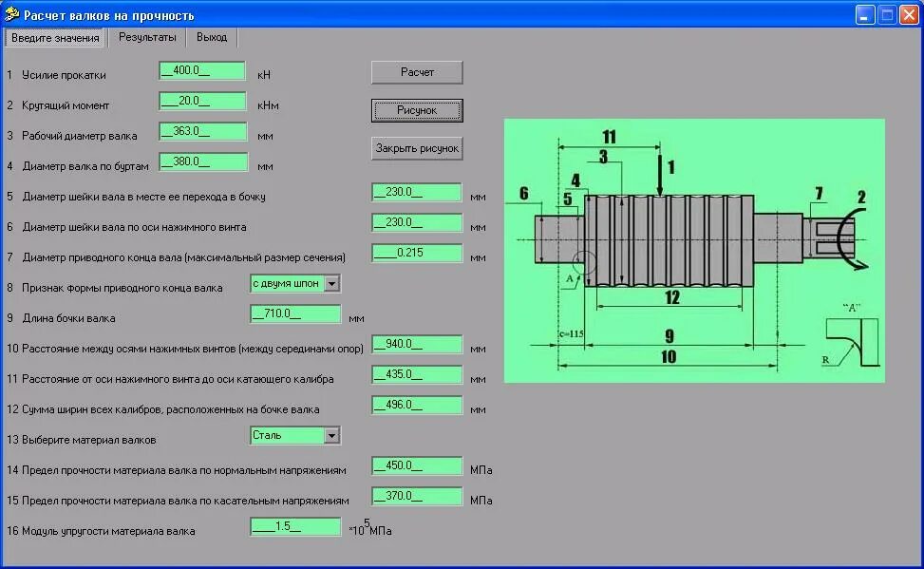
Task: Focus the Длина бочки валка field 710.0
Action: (295, 313)
